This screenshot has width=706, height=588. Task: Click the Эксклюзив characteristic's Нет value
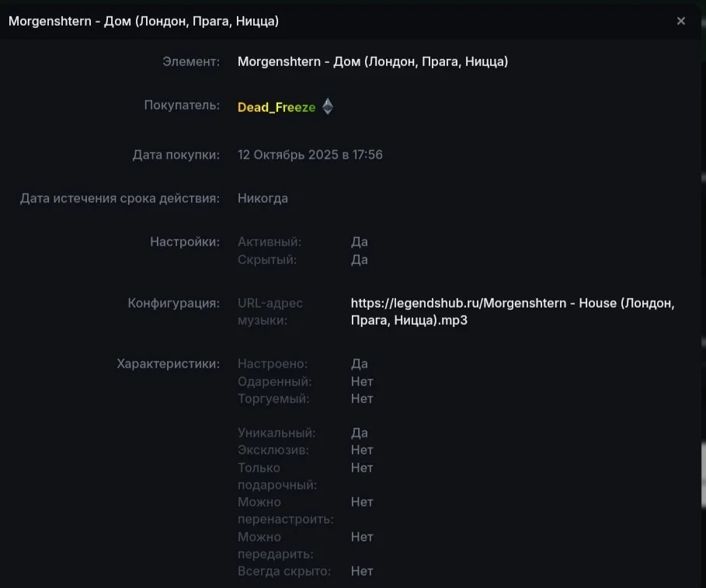tap(362, 450)
